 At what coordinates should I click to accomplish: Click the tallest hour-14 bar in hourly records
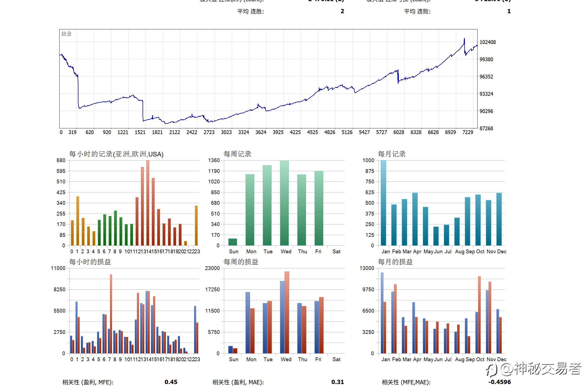pyautogui.click(x=148, y=202)
